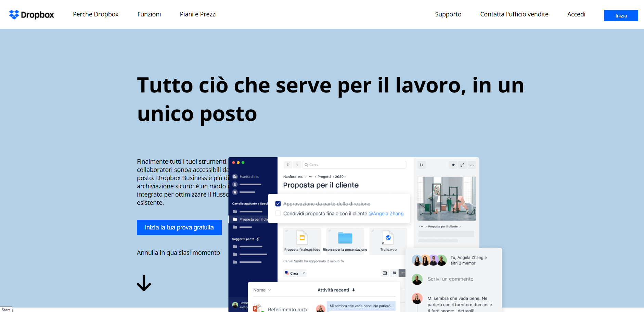Select the grid view icon

point(394,273)
